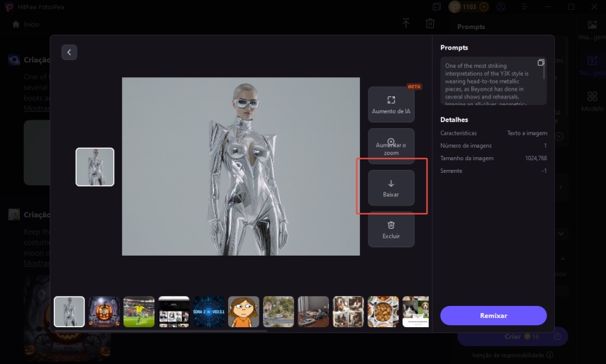Click the filmstrip horizontal scrollbar

pos(161,331)
